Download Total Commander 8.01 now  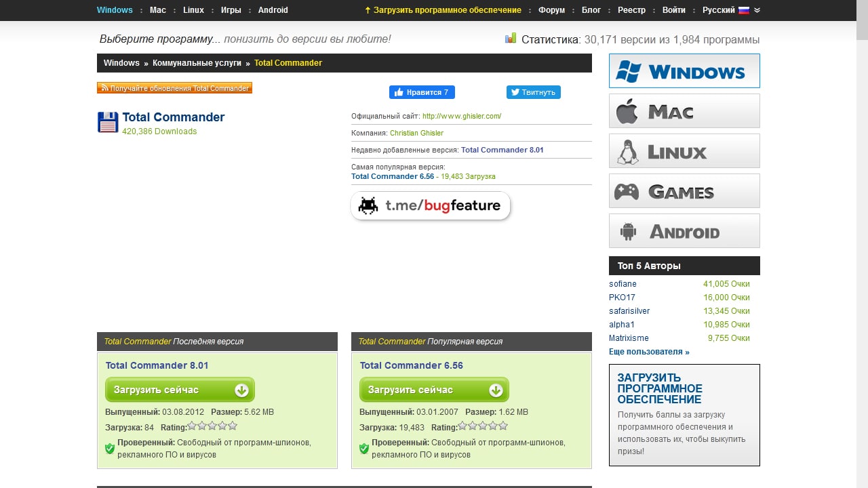[180, 390]
